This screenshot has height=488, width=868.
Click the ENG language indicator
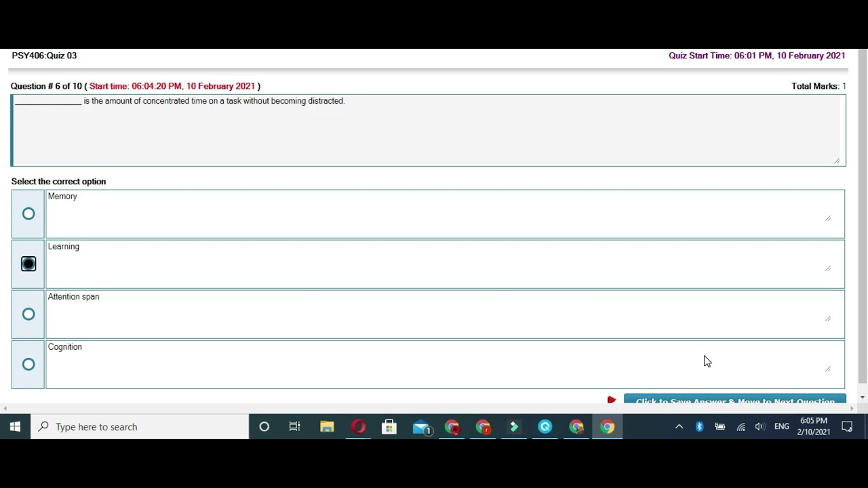click(782, 427)
